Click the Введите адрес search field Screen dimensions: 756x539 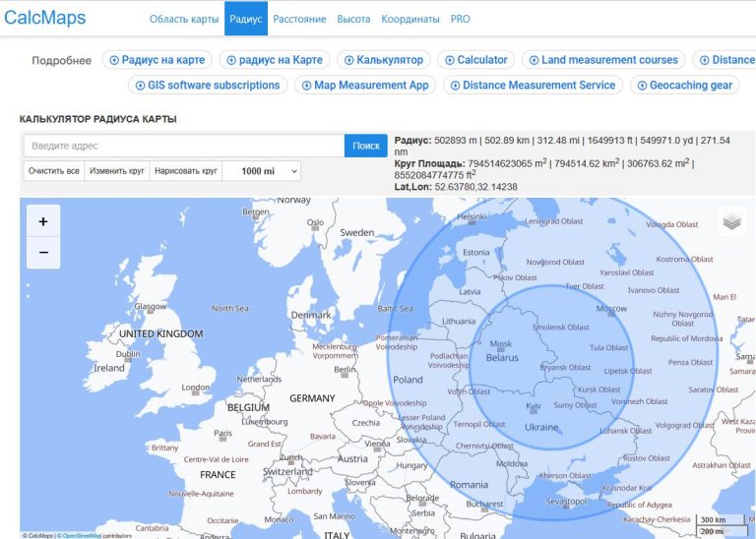click(x=184, y=146)
